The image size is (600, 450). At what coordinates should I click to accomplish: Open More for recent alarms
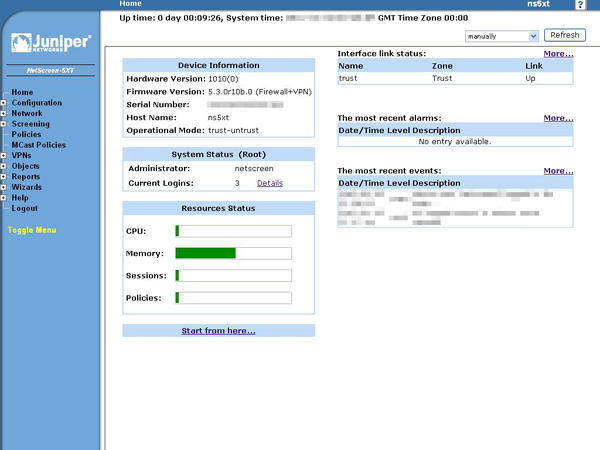coord(558,118)
